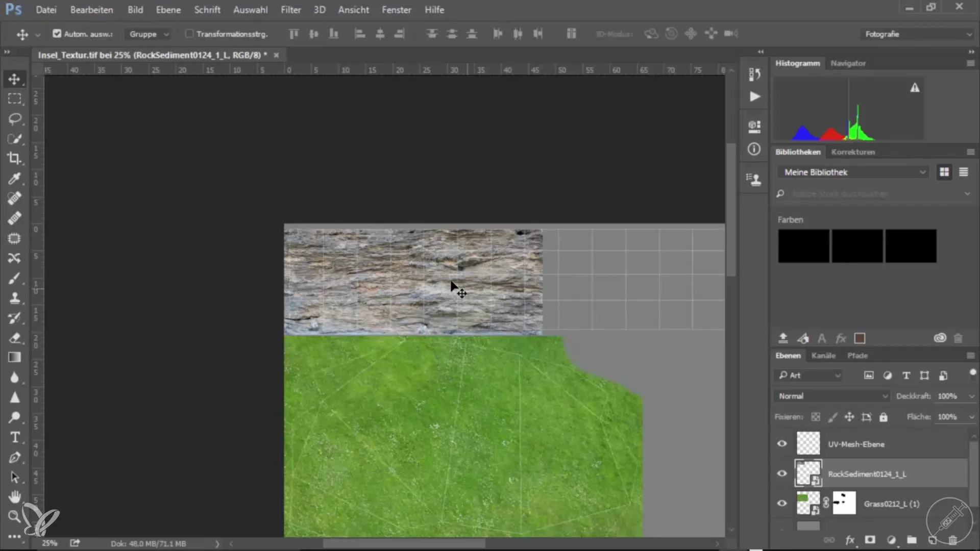Select the Eraser tool
This screenshot has height=551, width=980.
click(x=14, y=338)
